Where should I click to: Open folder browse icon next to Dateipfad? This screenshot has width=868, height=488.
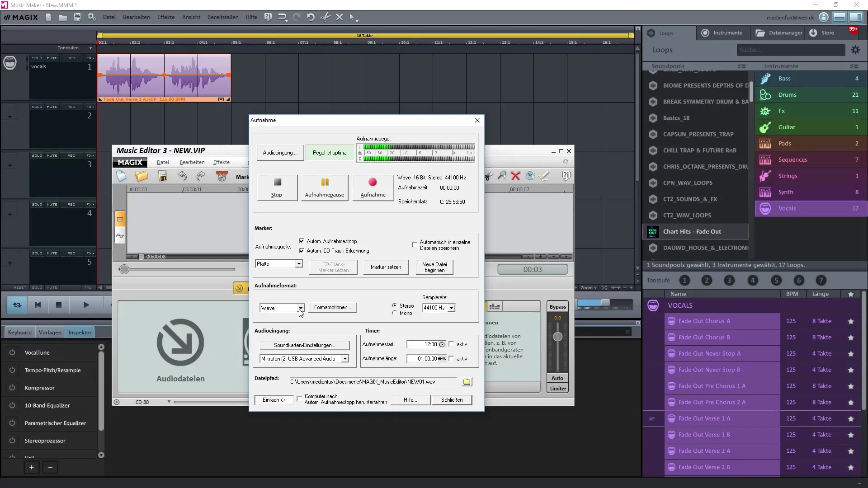(x=467, y=382)
